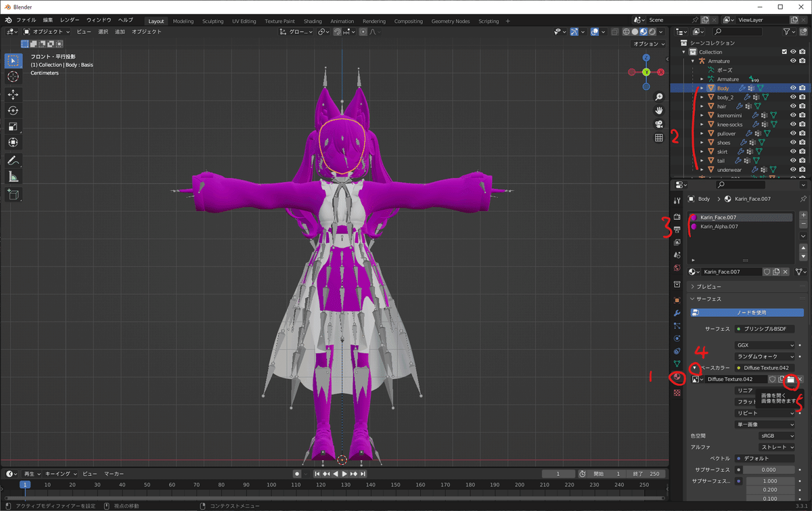Viewport: 812px width, 511px height.
Task: Switch perspective/orthographic with grid icon
Action: point(658,137)
